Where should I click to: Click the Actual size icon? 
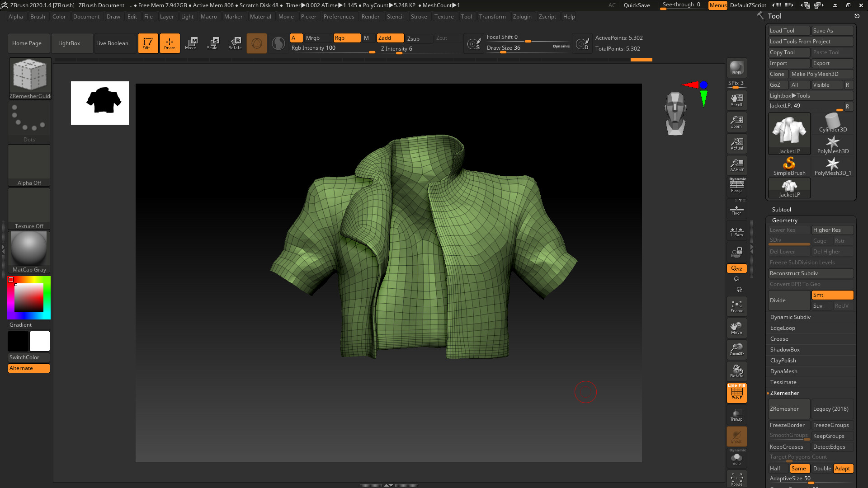[x=736, y=144]
